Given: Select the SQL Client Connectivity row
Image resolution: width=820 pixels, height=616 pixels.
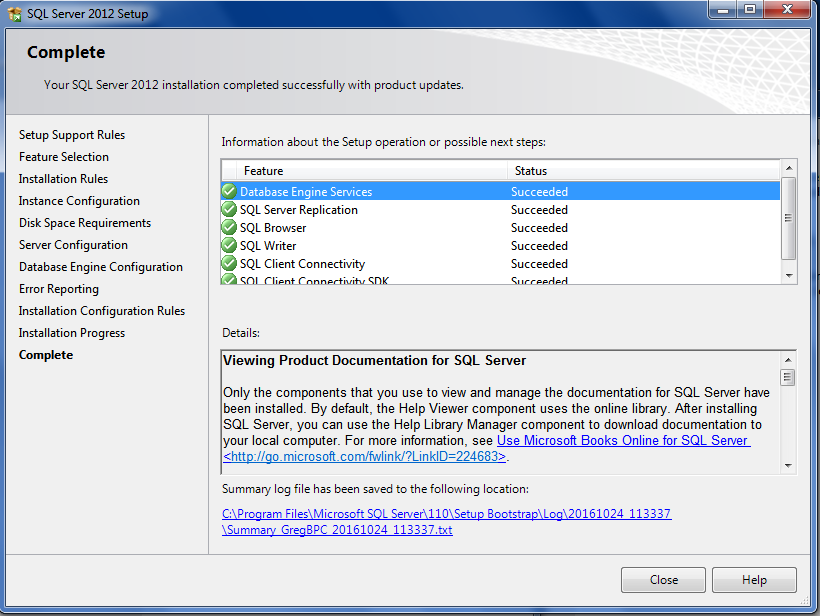Looking at the screenshot, I should tap(500, 264).
